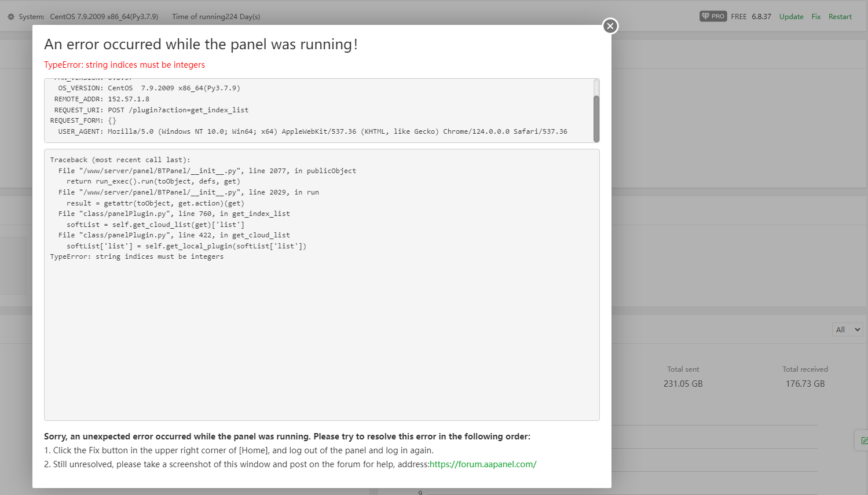The image size is (868, 495).
Task: Click the FREE version label
Action: 739,17
